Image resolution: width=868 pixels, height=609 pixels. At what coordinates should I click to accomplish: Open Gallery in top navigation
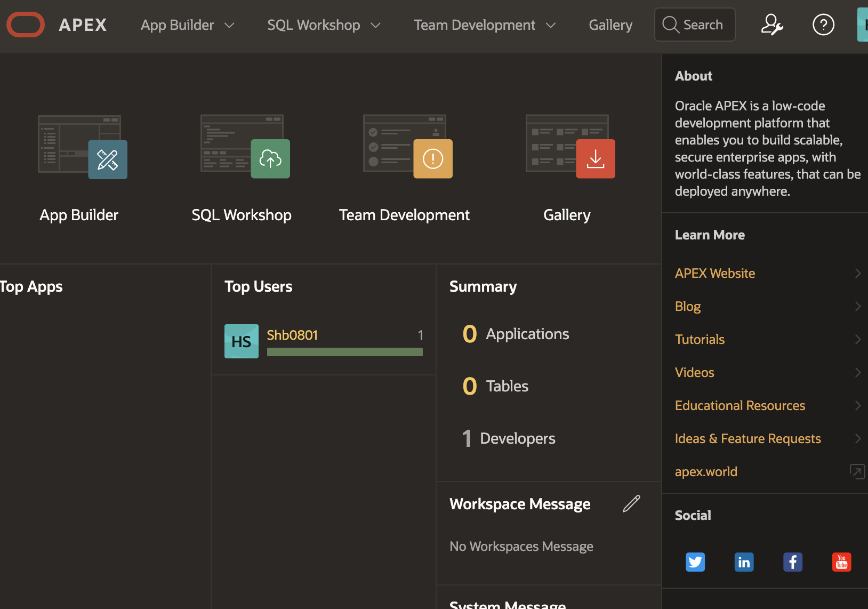[610, 25]
